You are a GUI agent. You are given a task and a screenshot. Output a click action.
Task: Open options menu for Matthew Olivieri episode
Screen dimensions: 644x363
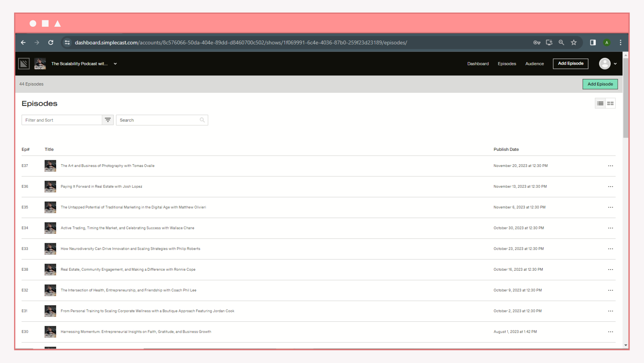pyautogui.click(x=611, y=207)
